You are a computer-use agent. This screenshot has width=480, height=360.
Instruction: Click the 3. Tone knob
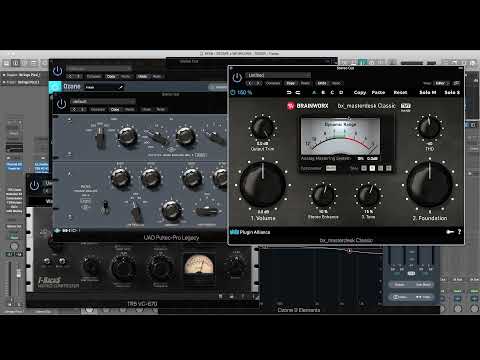coord(368,196)
